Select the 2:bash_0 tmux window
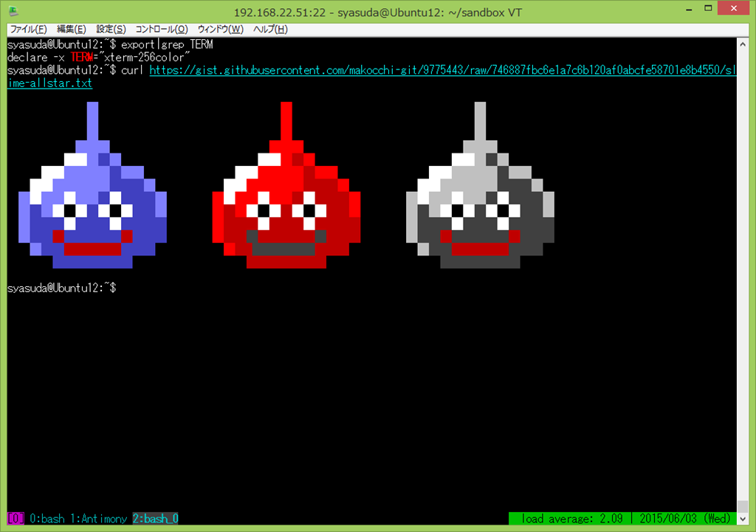The image size is (756, 532). point(155,519)
